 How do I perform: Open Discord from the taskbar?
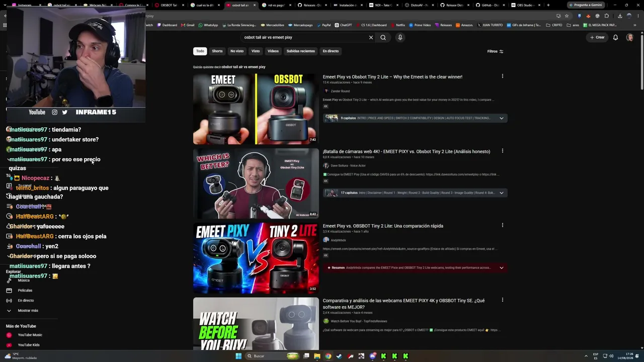[x=372, y=356]
